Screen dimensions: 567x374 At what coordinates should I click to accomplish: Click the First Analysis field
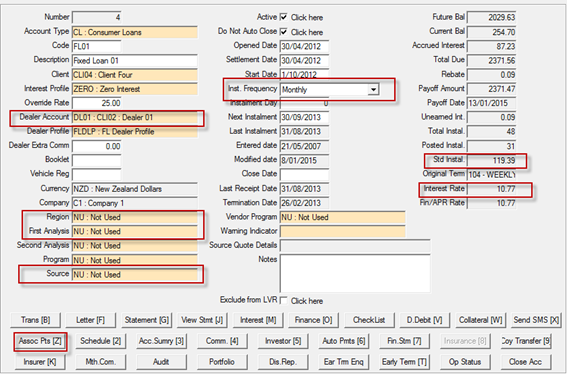point(135,231)
